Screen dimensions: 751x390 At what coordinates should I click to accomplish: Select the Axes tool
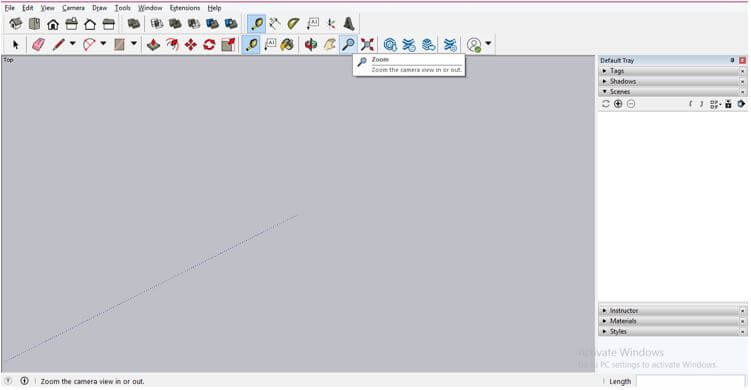(x=330, y=23)
